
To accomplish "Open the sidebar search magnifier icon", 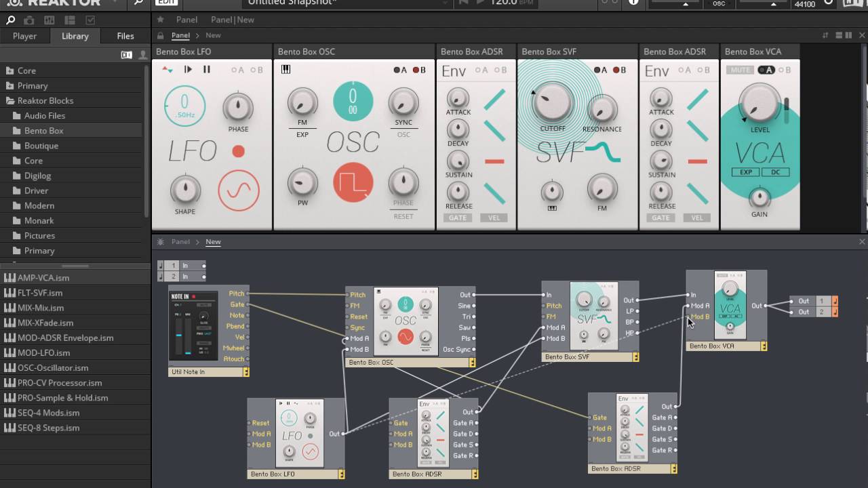I will [11, 20].
